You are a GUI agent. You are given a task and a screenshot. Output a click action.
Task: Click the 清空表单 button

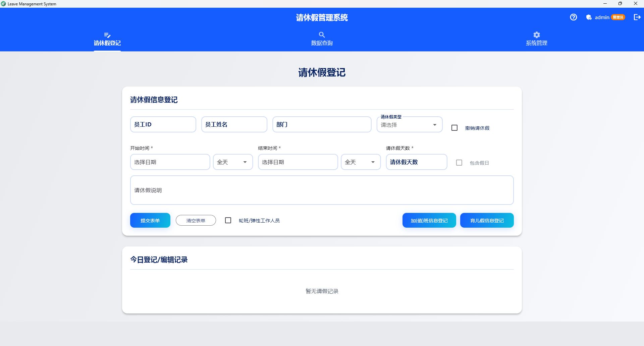pyautogui.click(x=196, y=221)
